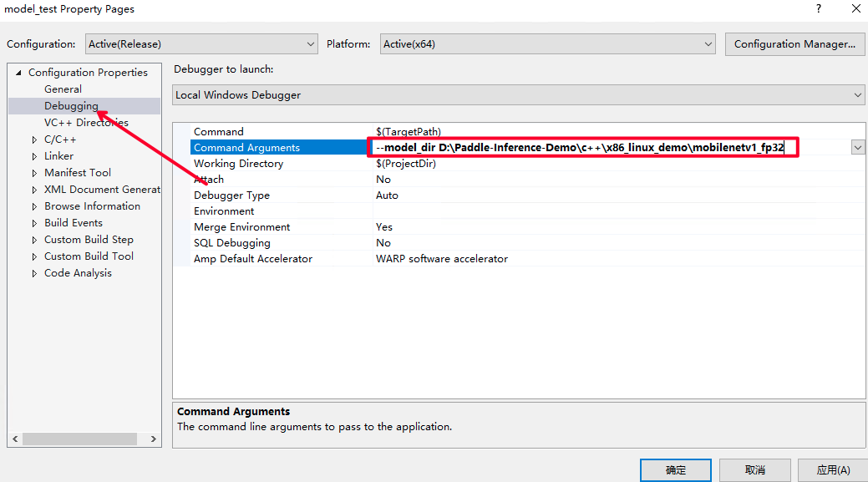
Task: Open the Configuration combo box
Action: click(x=310, y=43)
